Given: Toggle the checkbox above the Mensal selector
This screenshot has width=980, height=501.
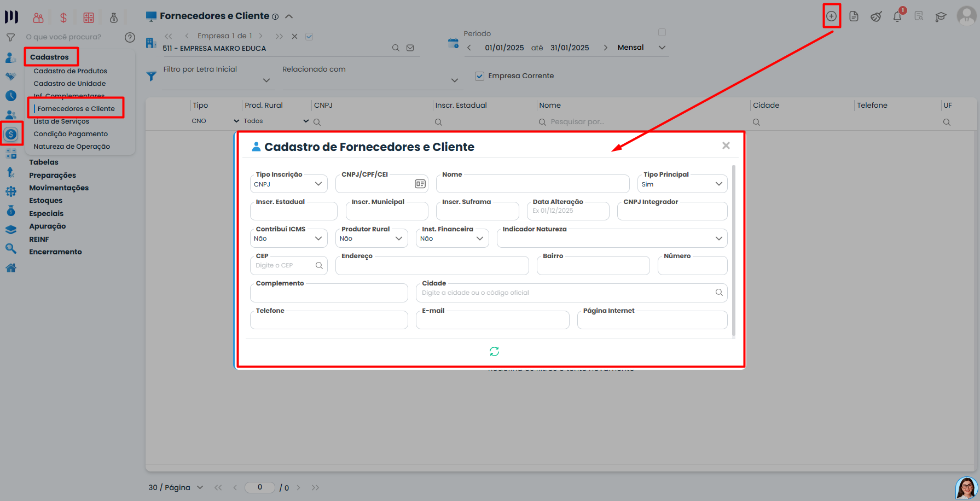Looking at the screenshot, I should (x=662, y=32).
